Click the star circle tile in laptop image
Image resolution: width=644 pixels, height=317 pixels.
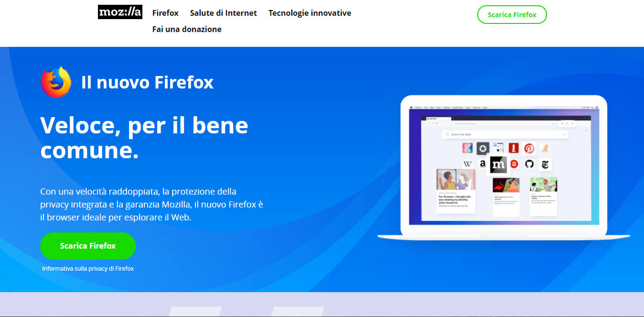(x=483, y=148)
